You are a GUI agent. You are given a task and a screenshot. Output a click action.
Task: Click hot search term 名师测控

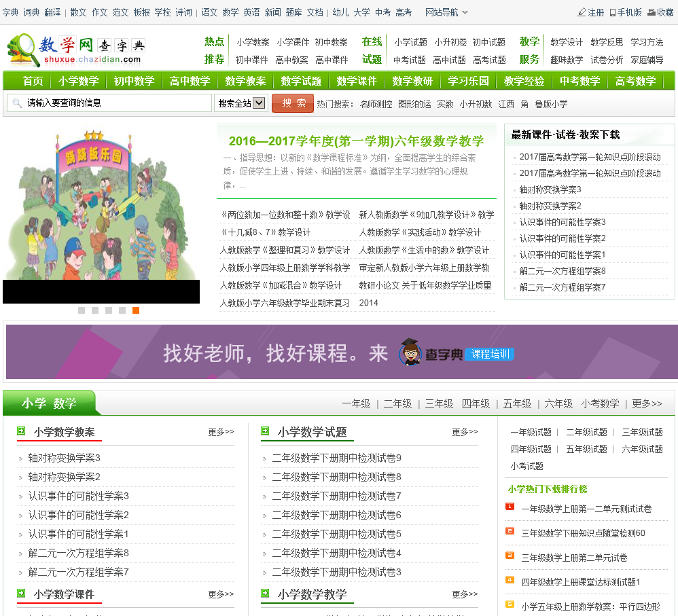pos(376,104)
